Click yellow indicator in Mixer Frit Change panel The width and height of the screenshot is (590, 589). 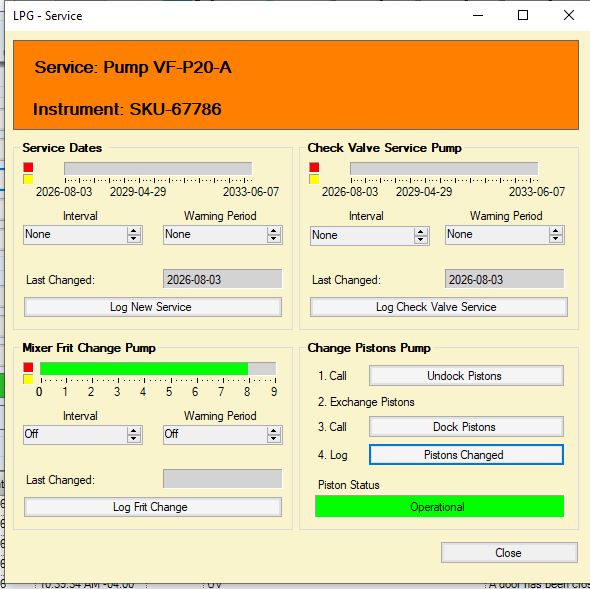pos(28,379)
